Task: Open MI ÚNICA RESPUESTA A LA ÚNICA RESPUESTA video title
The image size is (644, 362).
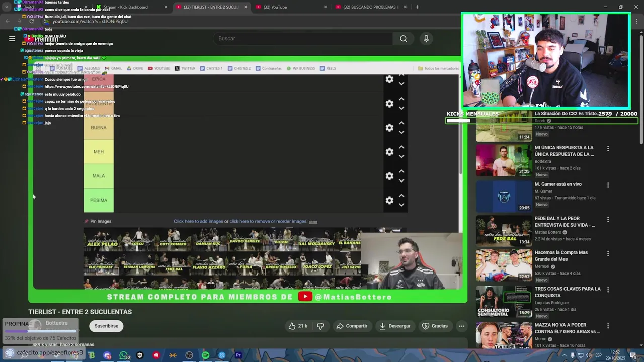Action: 564,151
